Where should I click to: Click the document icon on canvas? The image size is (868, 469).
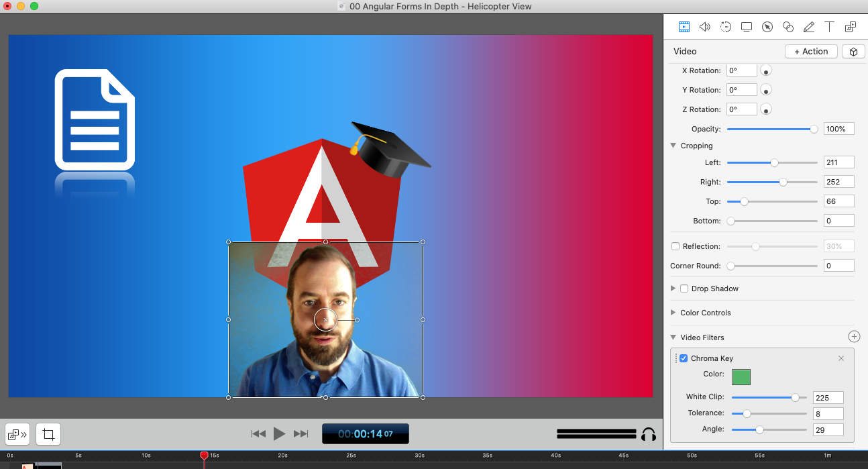95,119
